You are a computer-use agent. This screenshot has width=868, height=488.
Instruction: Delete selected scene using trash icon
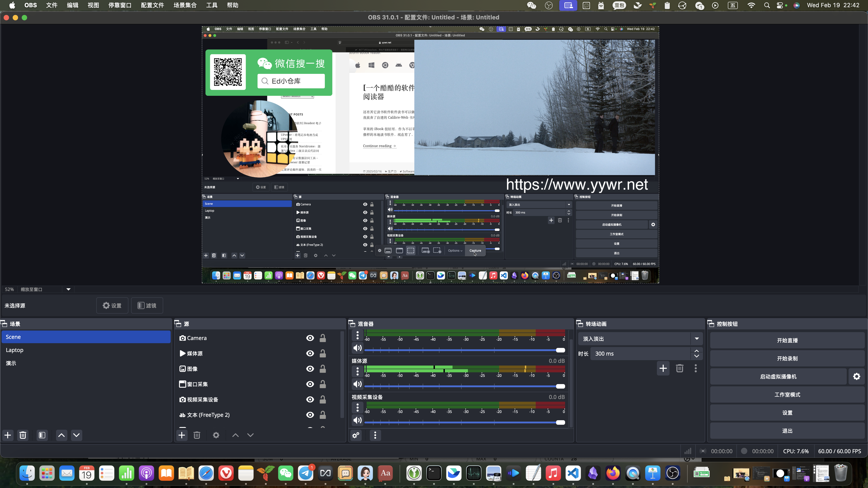point(23,435)
